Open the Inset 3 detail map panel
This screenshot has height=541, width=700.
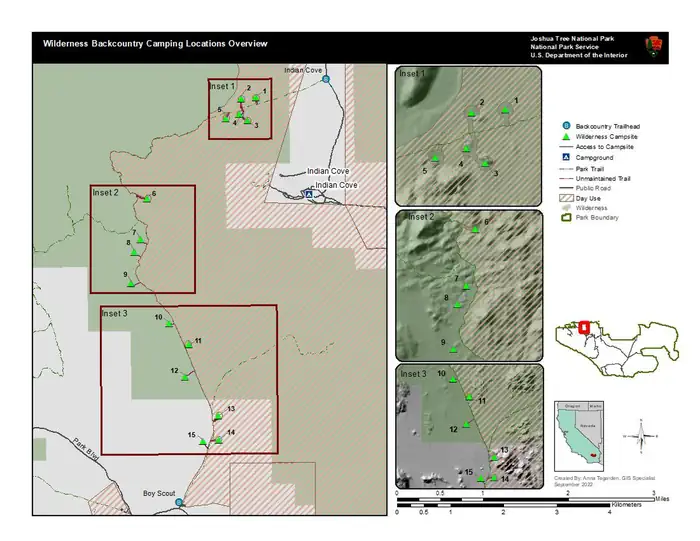pos(469,426)
